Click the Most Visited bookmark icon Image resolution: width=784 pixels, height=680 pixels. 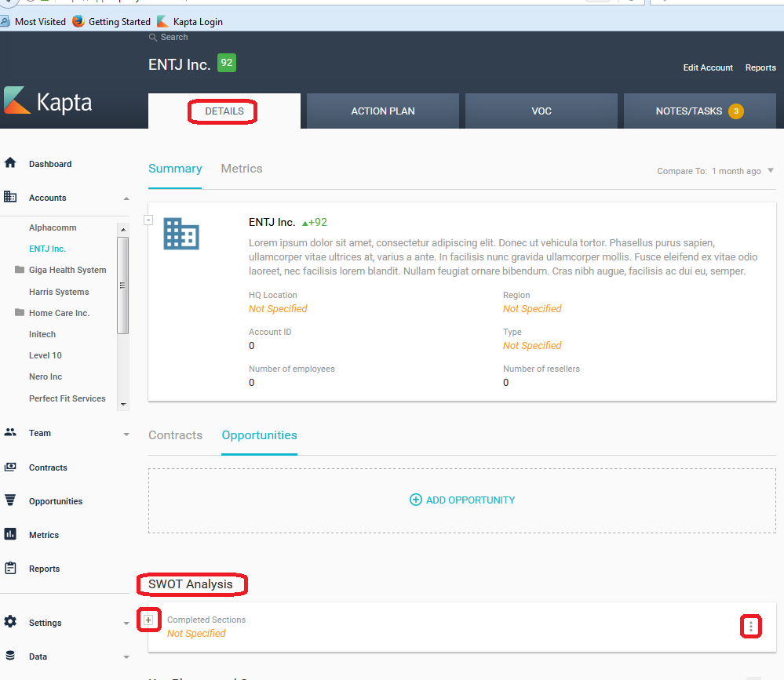[x=5, y=21]
